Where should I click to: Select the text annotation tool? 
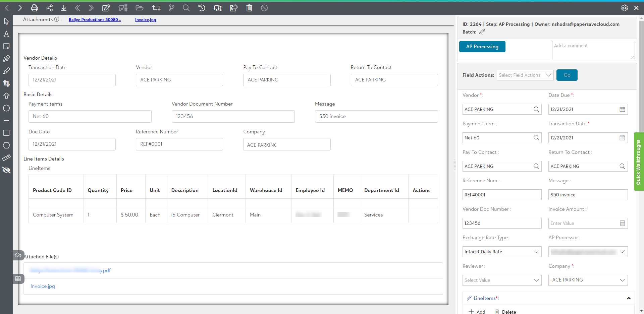[x=6, y=34]
